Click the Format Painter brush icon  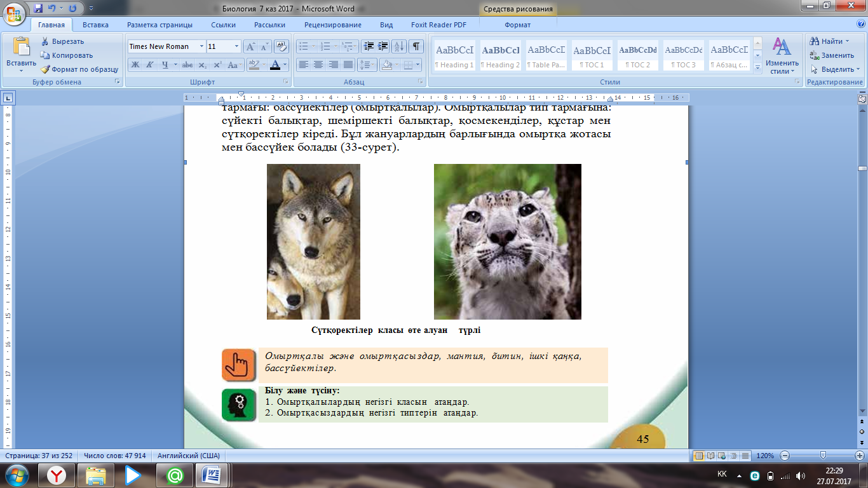46,69
